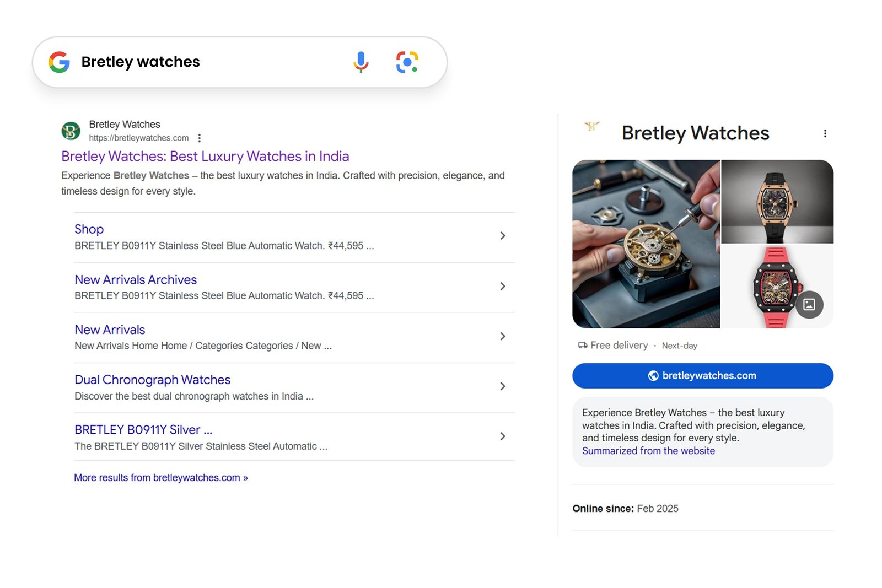Expand the New Arrivals Archives chevron
Screen dimensions: 882x588
pos(502,286)
